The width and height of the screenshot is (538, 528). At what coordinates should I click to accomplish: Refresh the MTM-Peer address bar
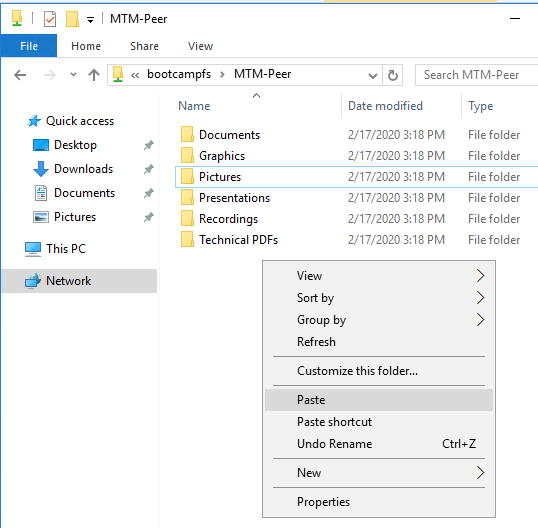point(393,75)
